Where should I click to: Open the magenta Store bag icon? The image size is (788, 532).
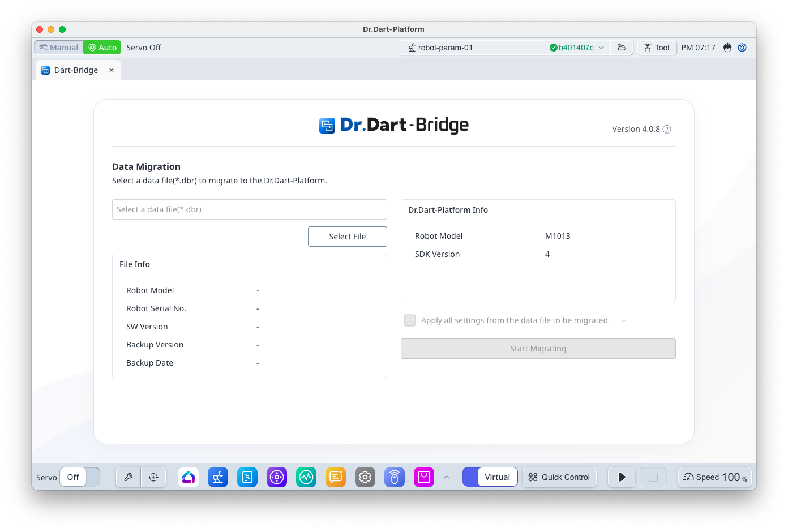tap(424, 477)
